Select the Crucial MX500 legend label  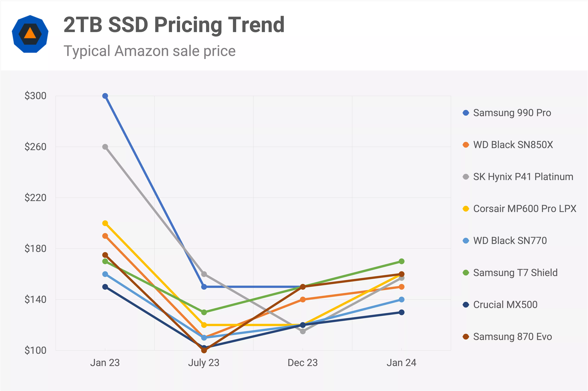pyautogui.click(x=505, y=305)
